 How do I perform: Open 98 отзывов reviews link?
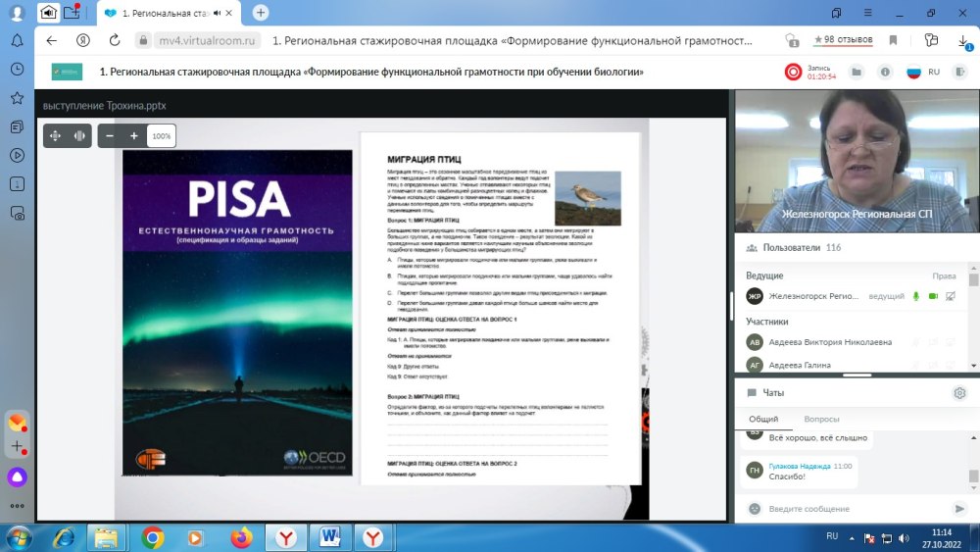coord(843,39)
